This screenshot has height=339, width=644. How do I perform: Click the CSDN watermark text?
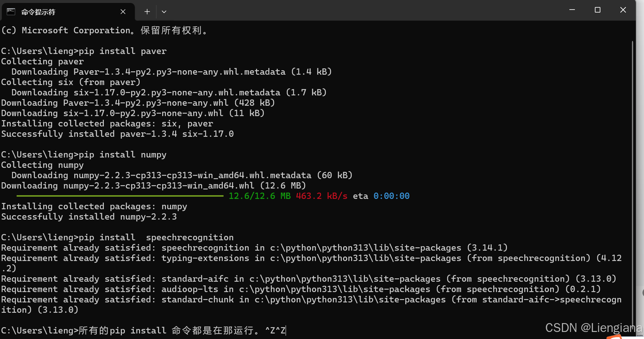562,328
